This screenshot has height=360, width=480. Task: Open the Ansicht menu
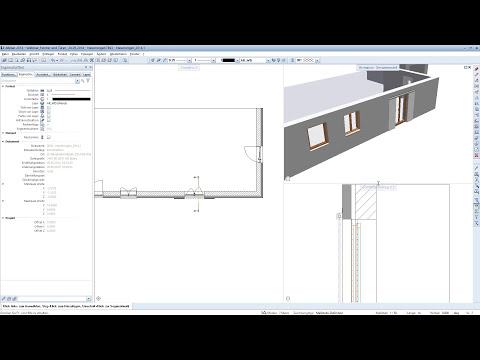[34, 54]
